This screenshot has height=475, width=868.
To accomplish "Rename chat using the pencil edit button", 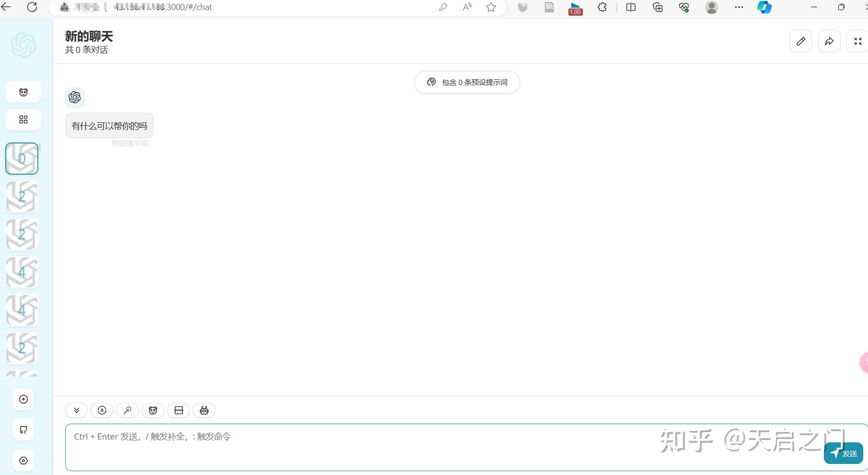I will point(800,41).
